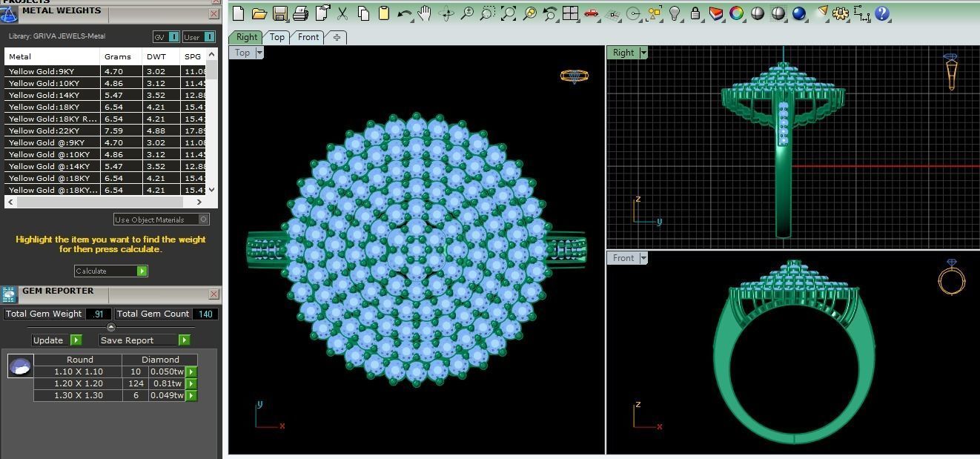
Task: Select the Yellow Gold:14KY row
Action: click(105, 95)
